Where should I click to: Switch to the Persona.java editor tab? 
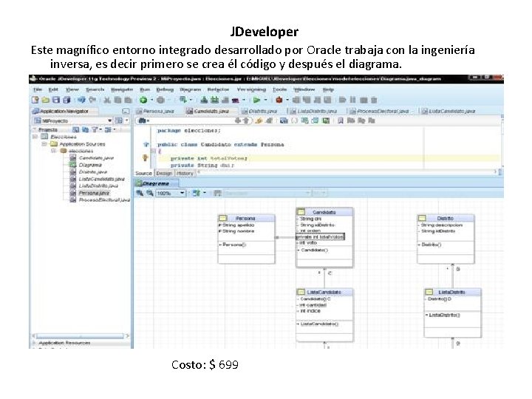click(x=155, y=112)
